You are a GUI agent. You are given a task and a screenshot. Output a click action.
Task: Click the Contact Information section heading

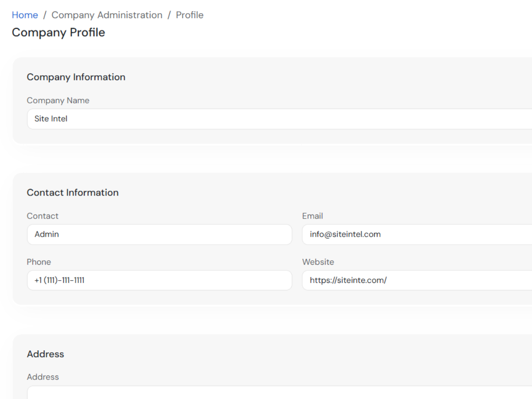pos(73,192)
